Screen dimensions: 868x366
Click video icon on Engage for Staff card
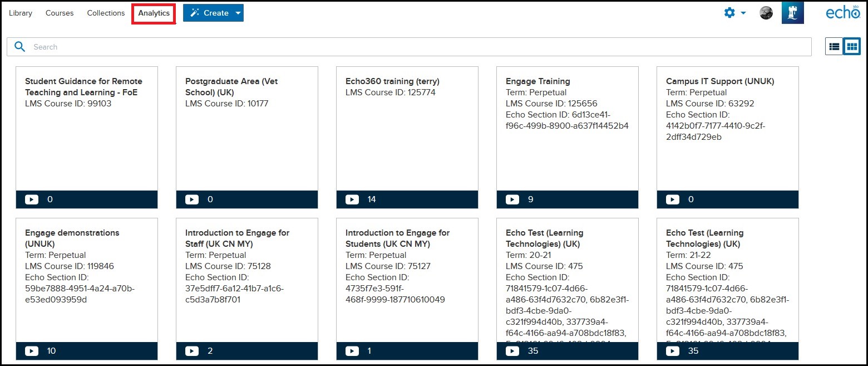coord(192,351)
